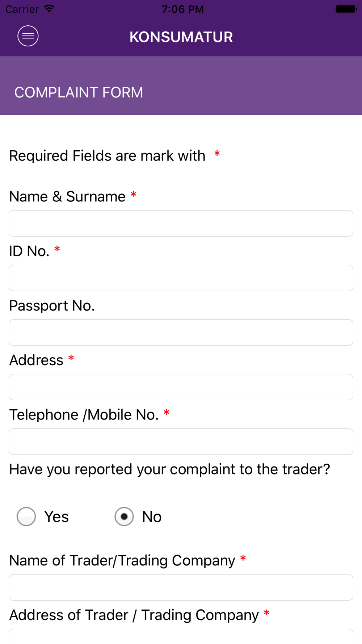Tap the No option label

pyautogui.click(x=152, y=517)
